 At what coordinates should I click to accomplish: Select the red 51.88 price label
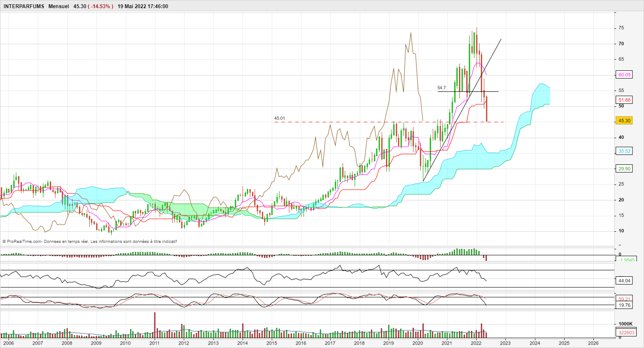pos(624,100)
